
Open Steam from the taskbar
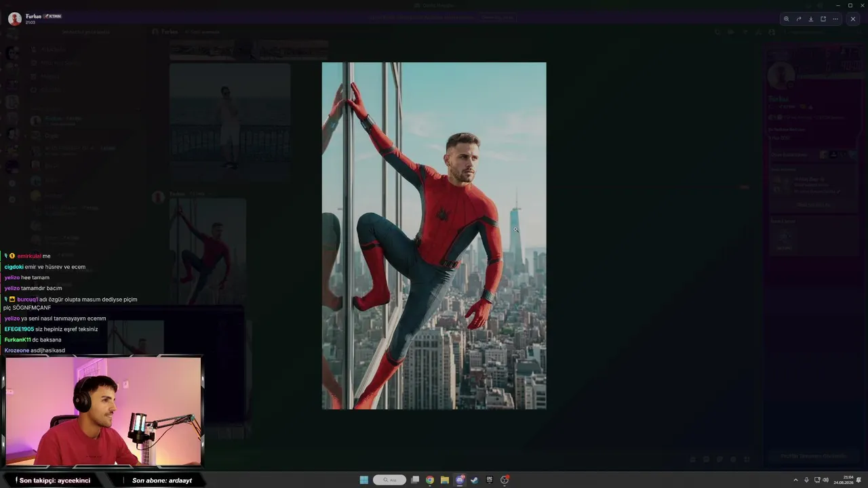pyautogui.click(x=475, y=480)
